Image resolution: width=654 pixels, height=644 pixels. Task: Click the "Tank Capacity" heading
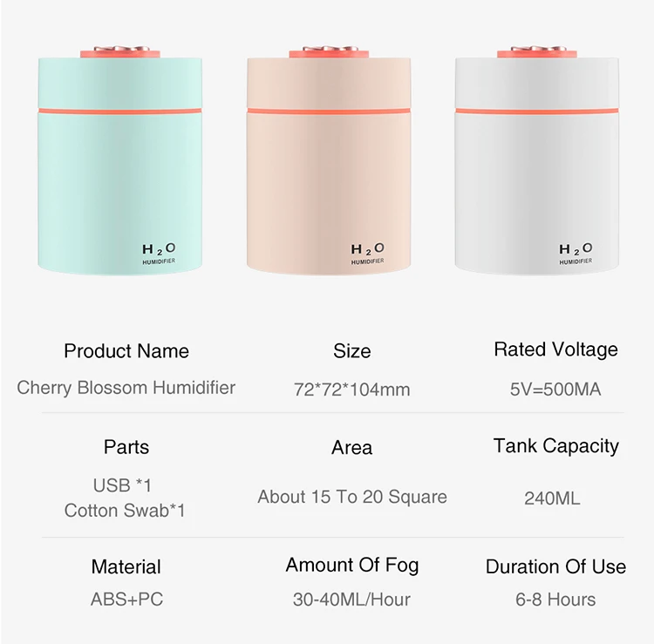(555, 446)
